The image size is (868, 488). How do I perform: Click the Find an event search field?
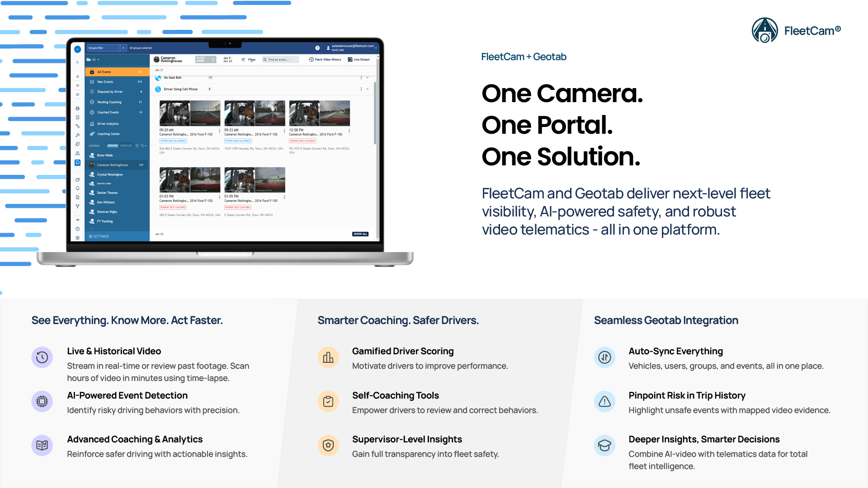coord(280,60)
